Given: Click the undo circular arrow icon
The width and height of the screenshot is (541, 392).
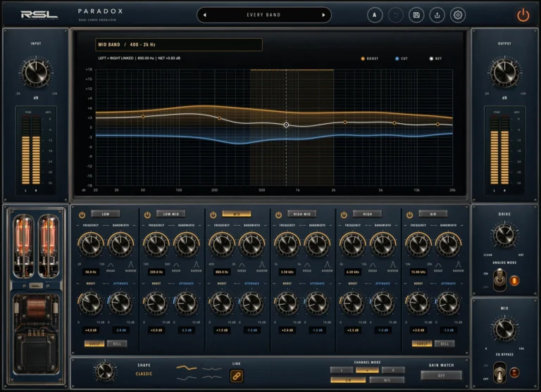Looking at the screenshot, I should (395, 15).
